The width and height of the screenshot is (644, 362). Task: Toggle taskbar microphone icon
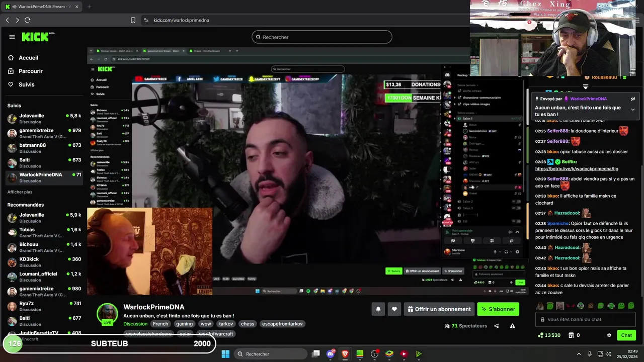pos(590,354)
